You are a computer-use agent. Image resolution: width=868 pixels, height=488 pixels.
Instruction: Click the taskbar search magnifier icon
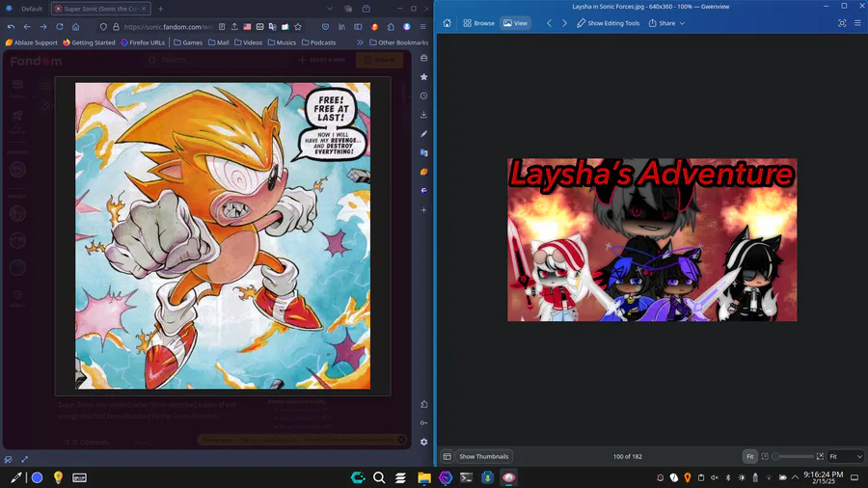[379, 477]
